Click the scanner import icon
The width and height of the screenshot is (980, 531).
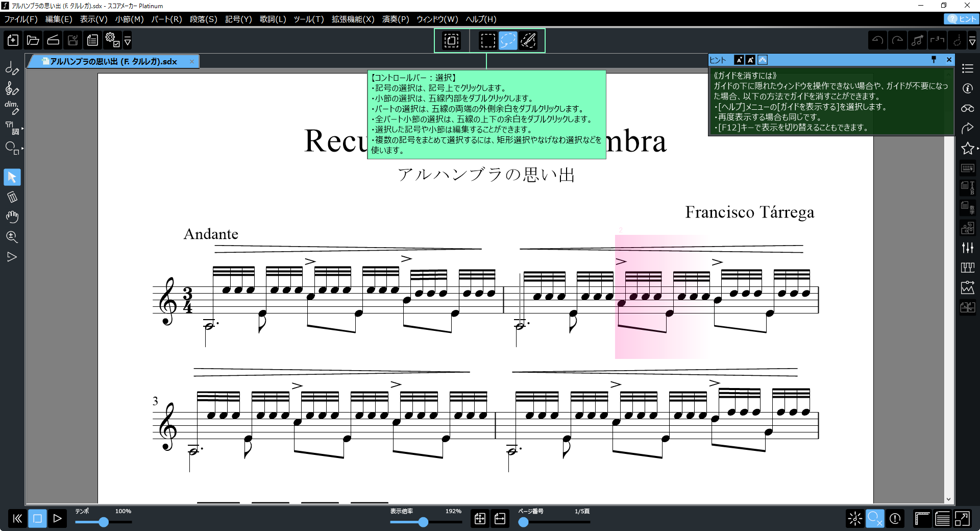(x=53, y=40)
